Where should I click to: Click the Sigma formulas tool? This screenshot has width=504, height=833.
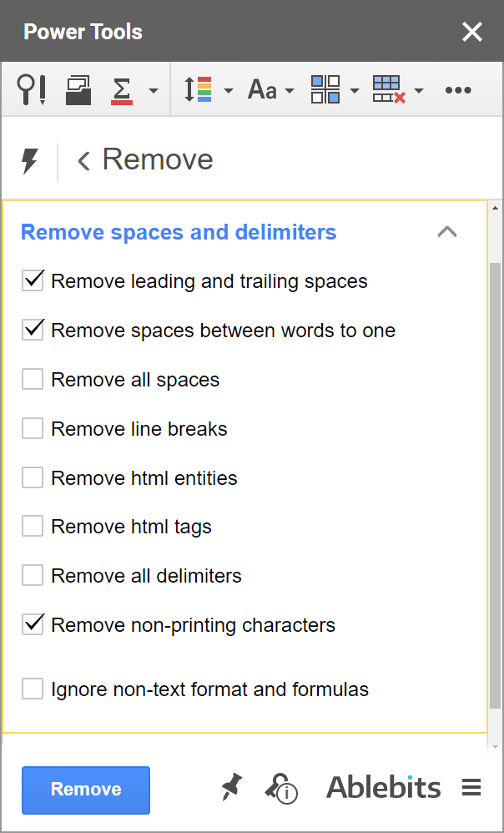click(122, 89)
